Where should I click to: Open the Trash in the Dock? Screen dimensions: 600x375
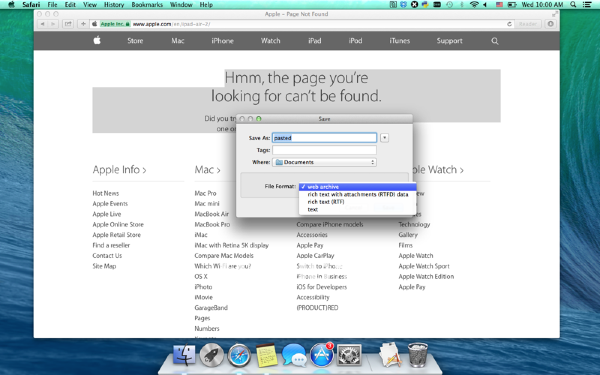click(x=417, y=355)
